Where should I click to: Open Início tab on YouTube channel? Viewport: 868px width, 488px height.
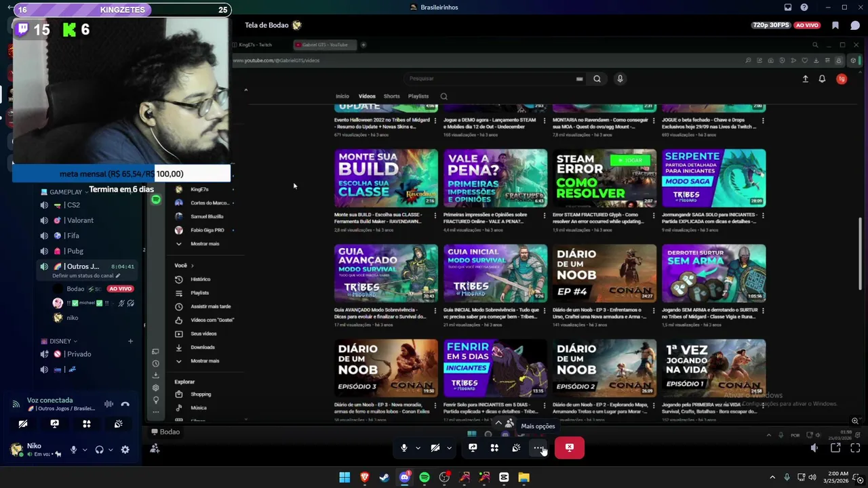pos(342,96)
